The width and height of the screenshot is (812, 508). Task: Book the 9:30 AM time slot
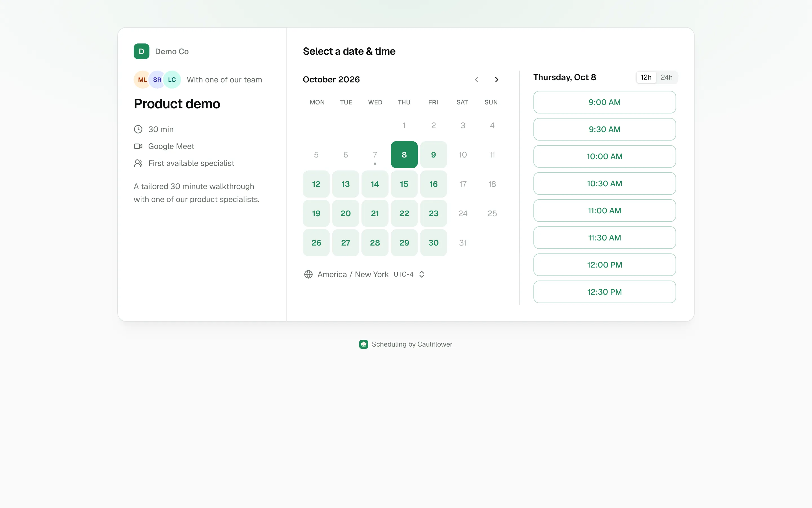click(x=604, y=129)
